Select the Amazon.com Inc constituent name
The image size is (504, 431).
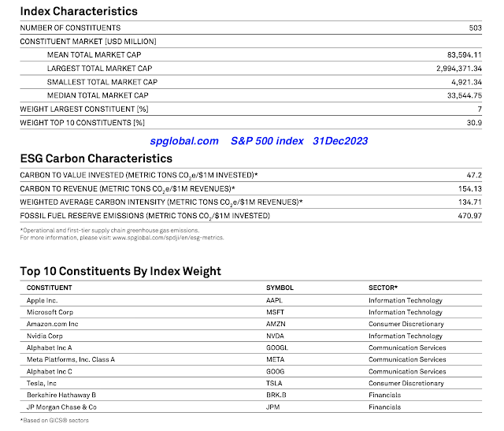tap(52, 324)
